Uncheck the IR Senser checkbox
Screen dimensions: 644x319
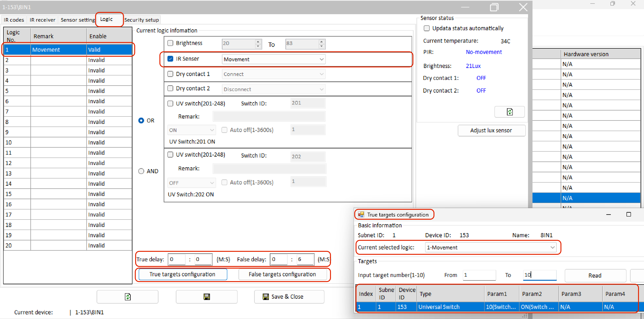(x=170, y=59)
